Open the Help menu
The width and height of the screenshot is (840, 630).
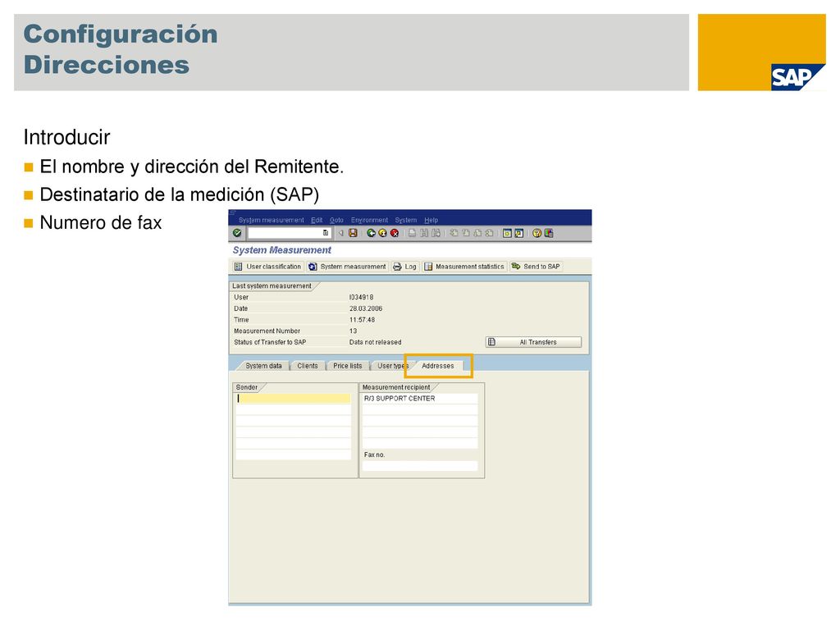[431, 220]
